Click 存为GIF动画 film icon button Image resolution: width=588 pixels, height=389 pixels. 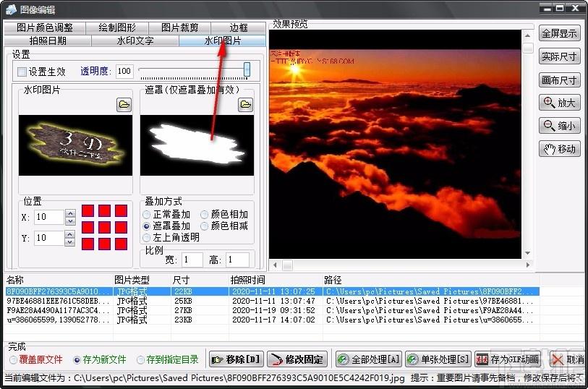coord(508,360)
